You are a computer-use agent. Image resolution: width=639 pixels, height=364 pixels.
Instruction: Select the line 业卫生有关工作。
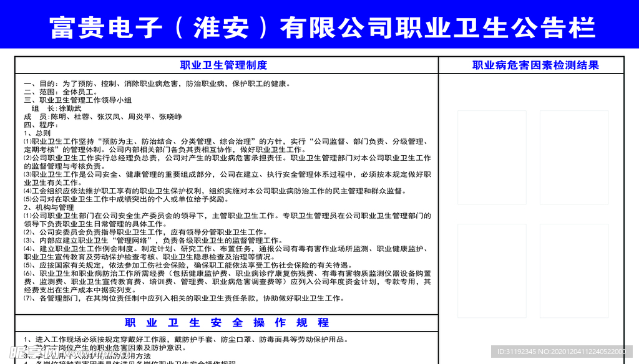(52, 183)
